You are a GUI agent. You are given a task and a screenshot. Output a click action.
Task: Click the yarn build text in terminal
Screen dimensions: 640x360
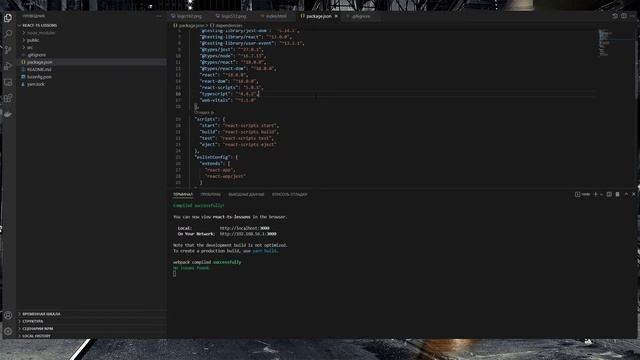pyautogui.click(x=264, y=251)
